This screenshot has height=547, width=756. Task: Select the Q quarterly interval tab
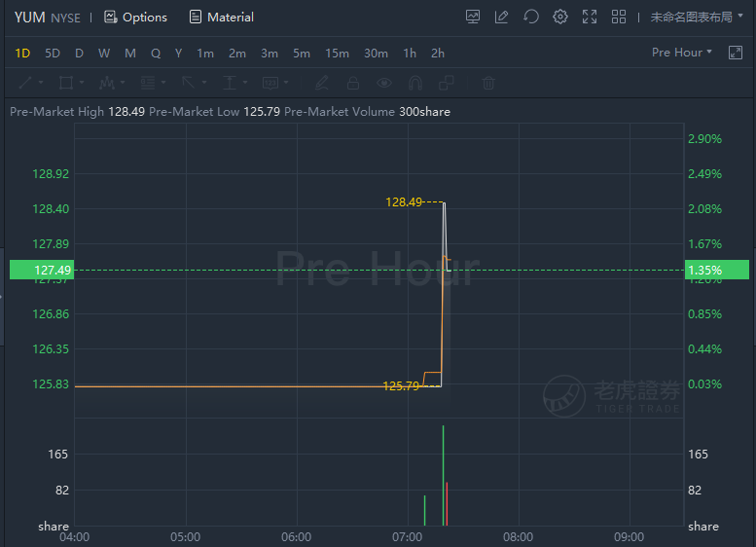(x=156, y=54)
